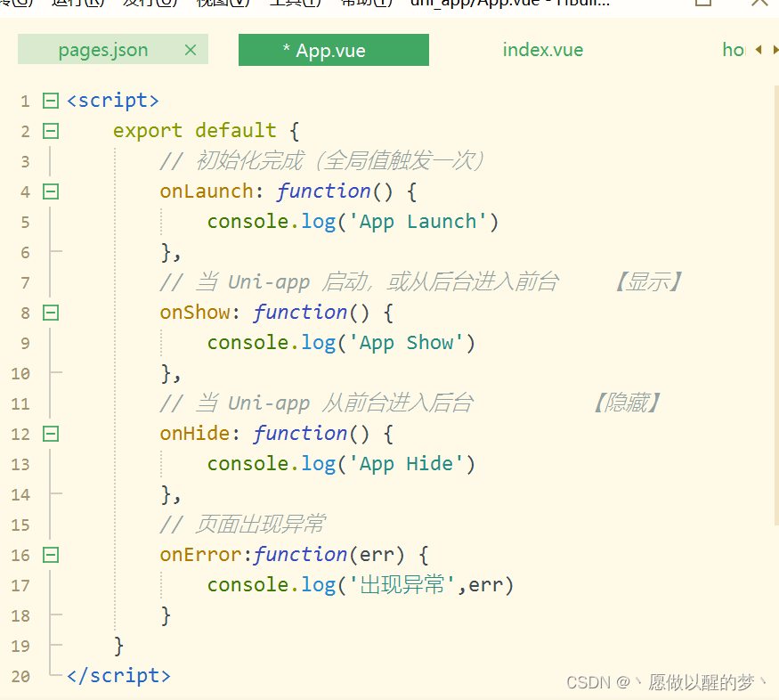Click console.log on line 5
Screen dimensions: 779x700
pos(272,222)
